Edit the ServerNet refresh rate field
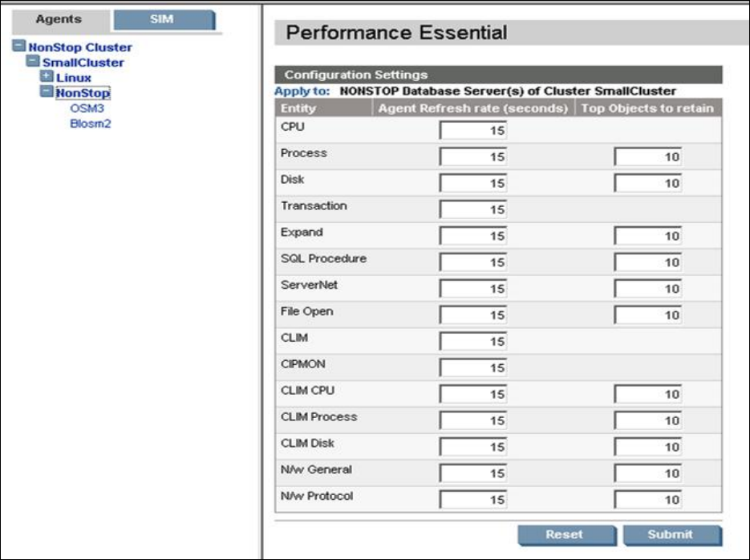The image size is (750, 560). [473, 289]
